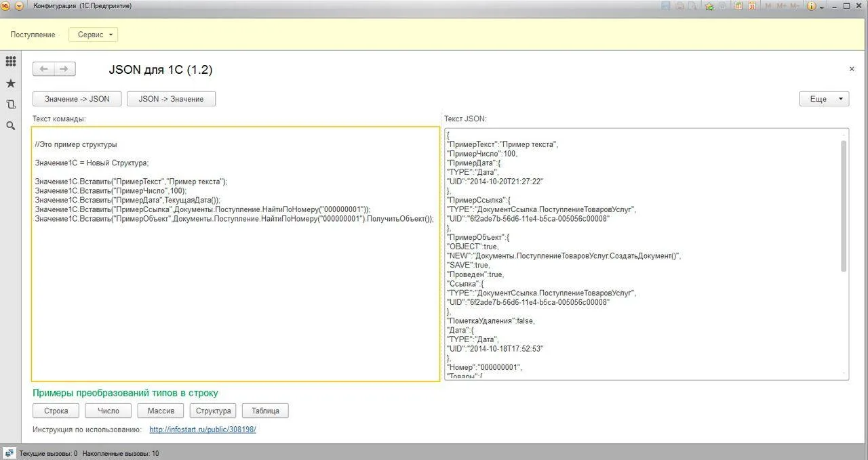Click line 'Значение1С = Новый Структура;'
The width and height of the screenshot is (868, 460).
point(92,163)
